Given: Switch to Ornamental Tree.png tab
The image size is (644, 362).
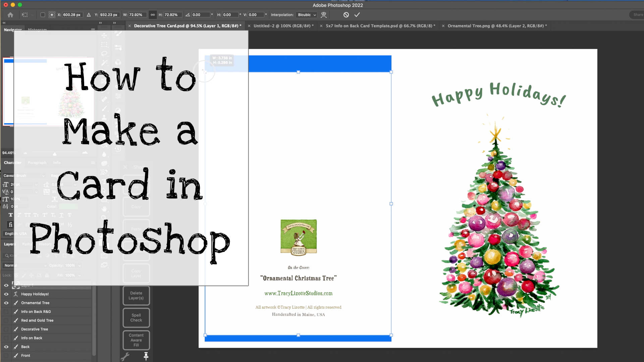Looking at the screenshot, I should point(497,26).
